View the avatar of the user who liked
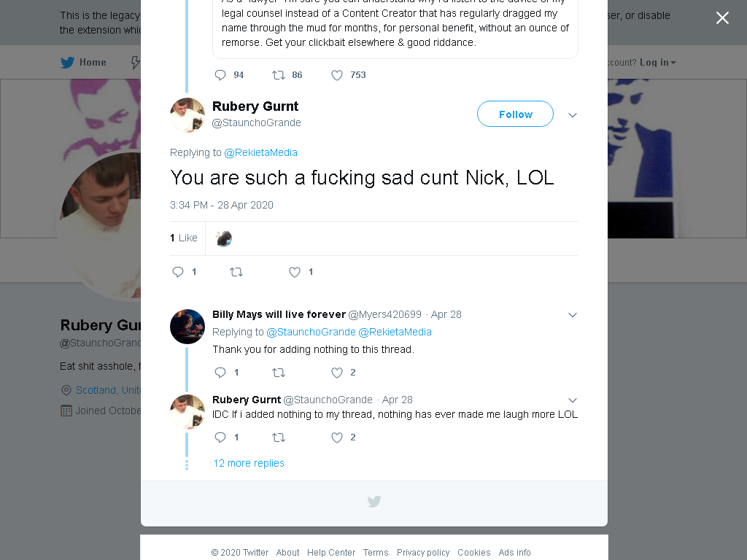Viewport: 747px width, 560px height. coord(223,238)
